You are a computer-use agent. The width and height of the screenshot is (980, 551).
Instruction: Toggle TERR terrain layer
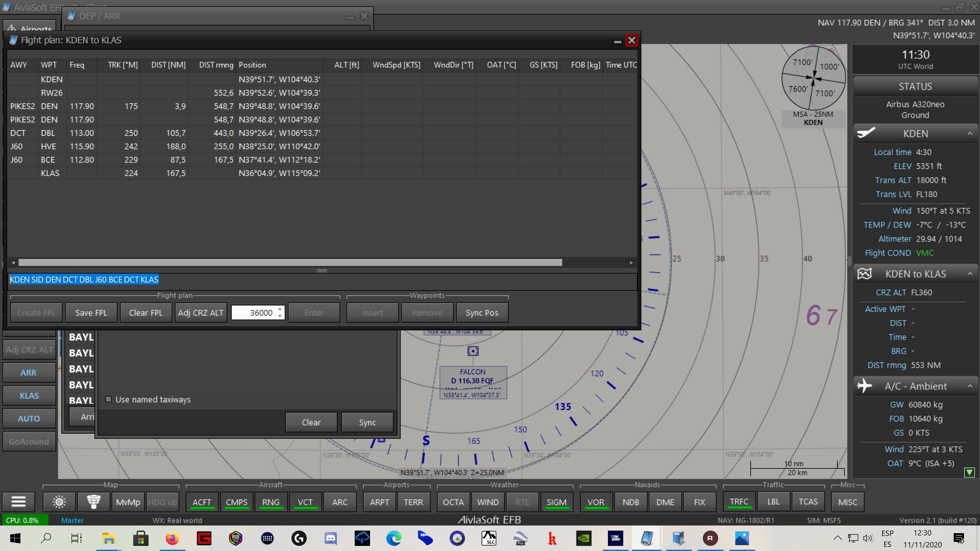coord(413,502)
